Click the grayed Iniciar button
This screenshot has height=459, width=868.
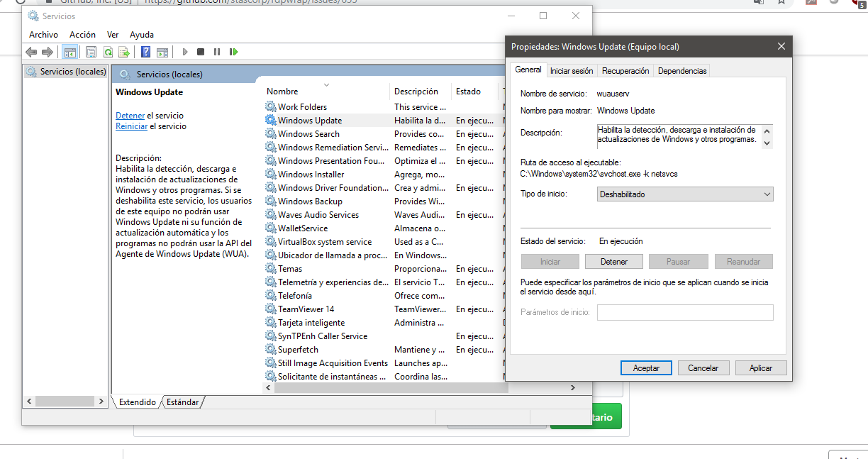550,261
